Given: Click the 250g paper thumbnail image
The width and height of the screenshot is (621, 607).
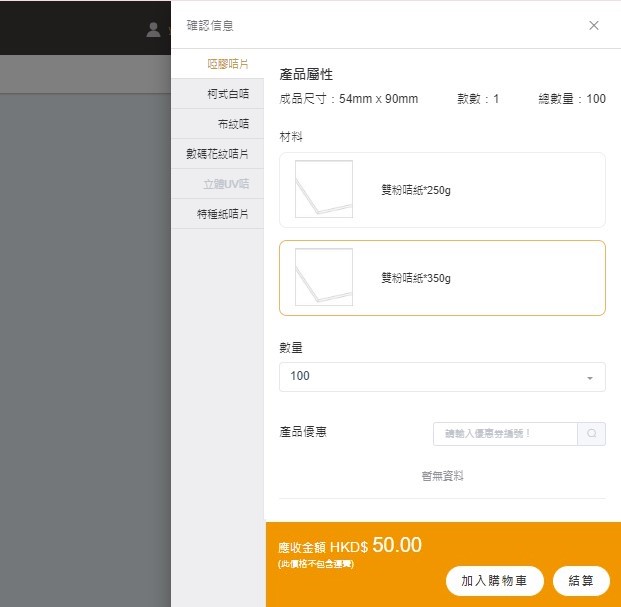Looking at the screenshot, I should coord(324,189).
